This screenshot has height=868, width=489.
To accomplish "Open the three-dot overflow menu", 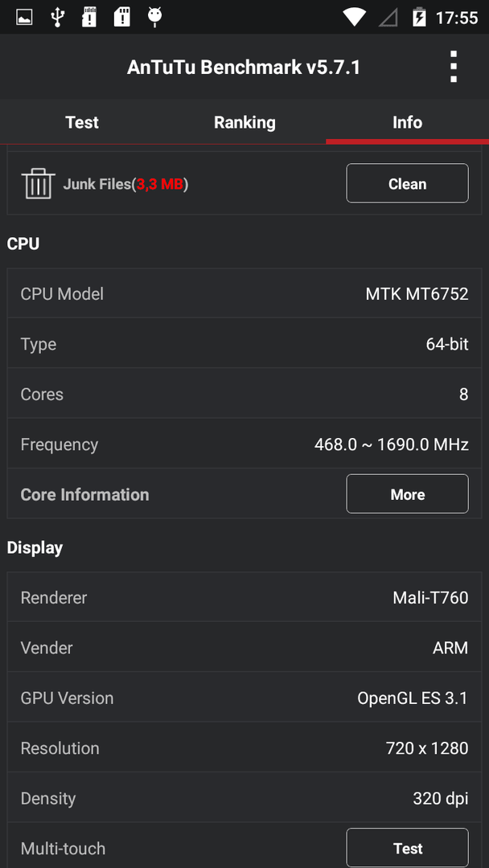I will tap(454, 67).
